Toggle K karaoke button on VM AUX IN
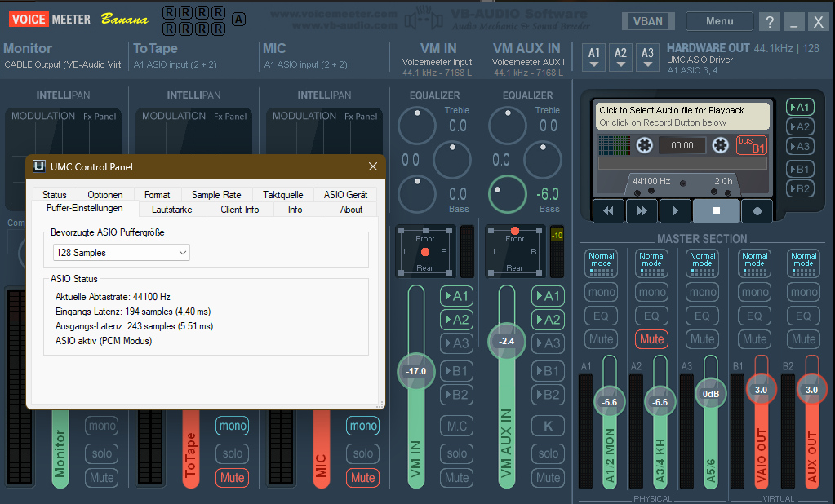Viewport: 835px width, 504px height. click(x=548, y=426)
